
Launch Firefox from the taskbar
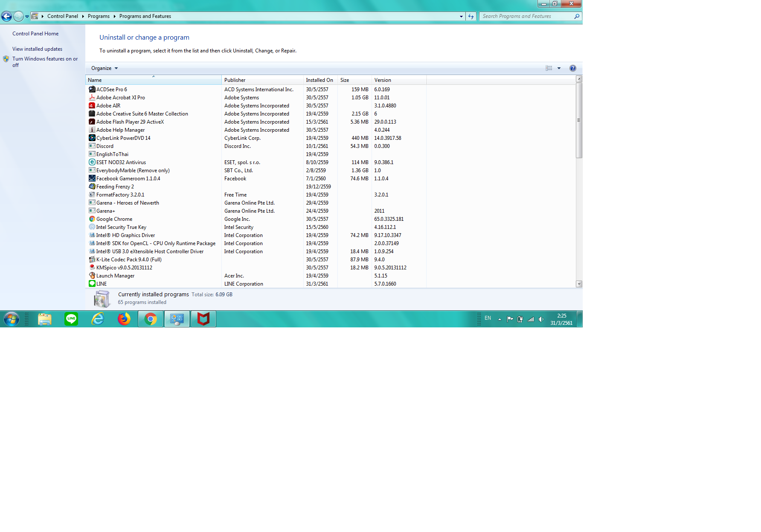[124, 319]
